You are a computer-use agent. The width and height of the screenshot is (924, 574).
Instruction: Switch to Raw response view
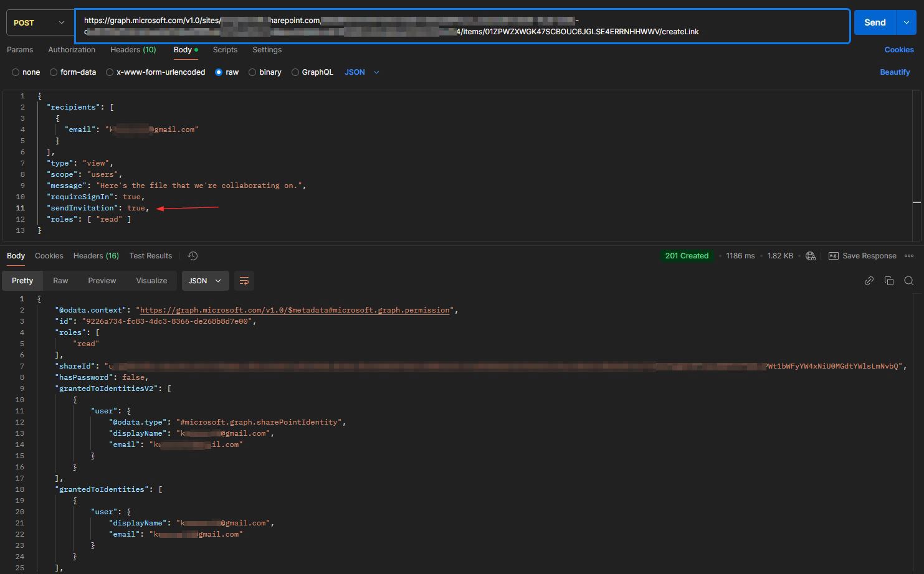60,281
